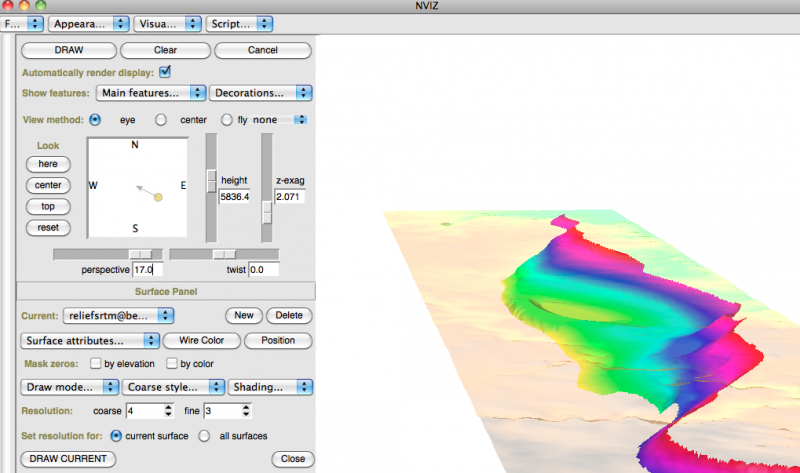This screenshot has width=800, height=473.
Task: Click the height slider handle
Action: pyautogui.click(x=211, y=180)
